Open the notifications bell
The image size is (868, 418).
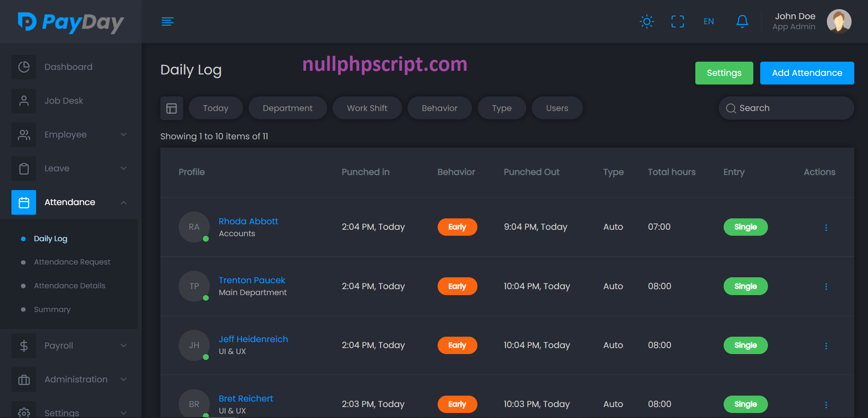coord(742,21)
